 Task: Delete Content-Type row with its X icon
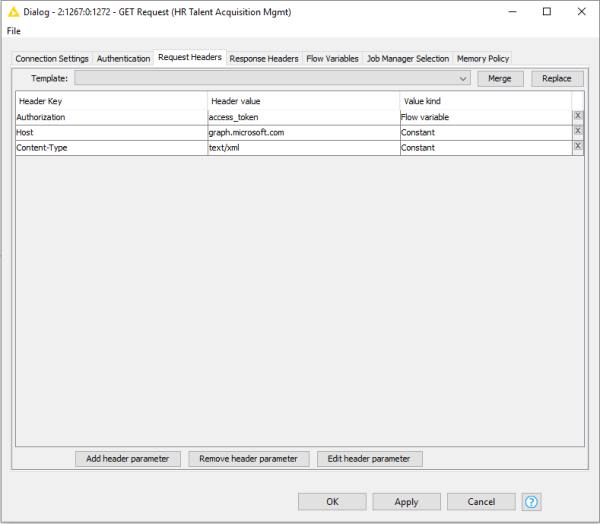tap(578, 146)
